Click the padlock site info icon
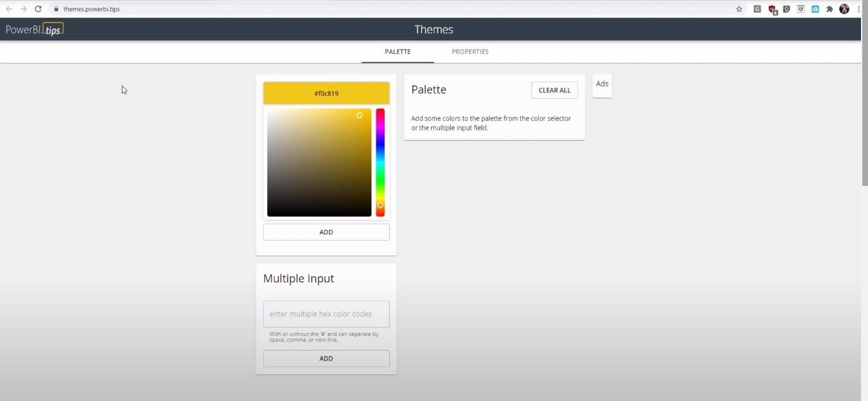 (56, 9)
